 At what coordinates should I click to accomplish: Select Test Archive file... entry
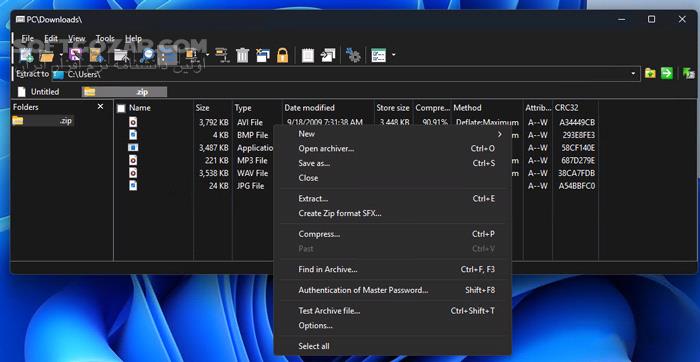[x=392, y=311]
